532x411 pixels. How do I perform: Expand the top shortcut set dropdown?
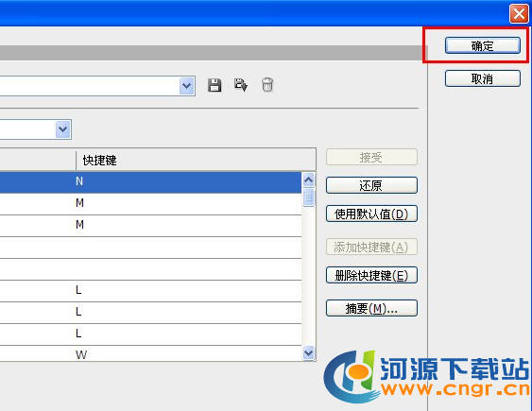pyautogui.click(x=187, y=86)
